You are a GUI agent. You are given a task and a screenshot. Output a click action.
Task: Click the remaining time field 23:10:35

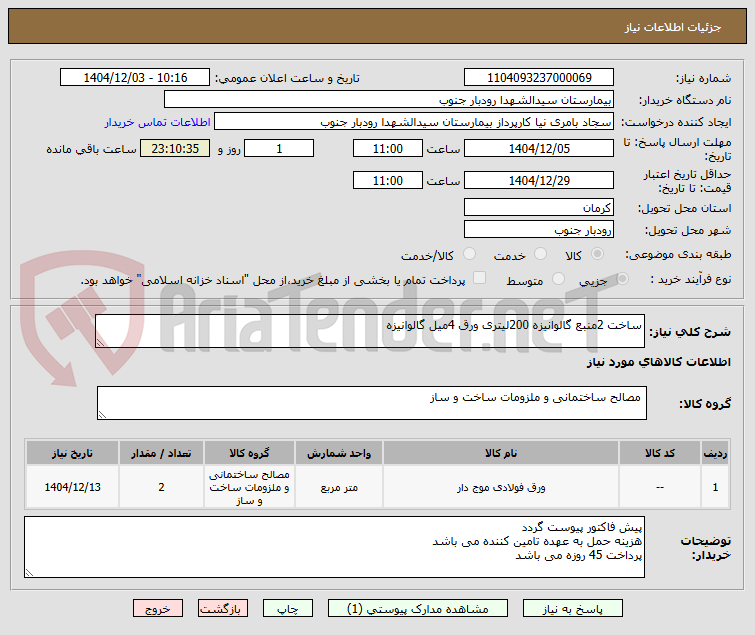coord(175,148)
